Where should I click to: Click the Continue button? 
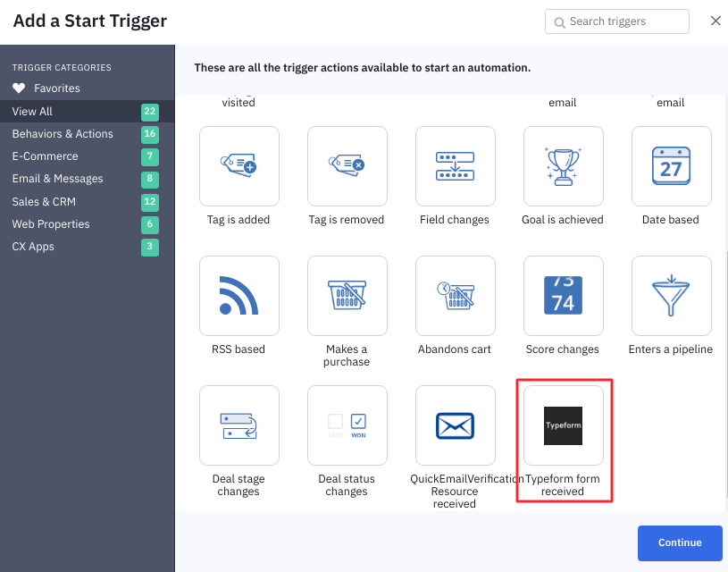click(x=680, y=543)
